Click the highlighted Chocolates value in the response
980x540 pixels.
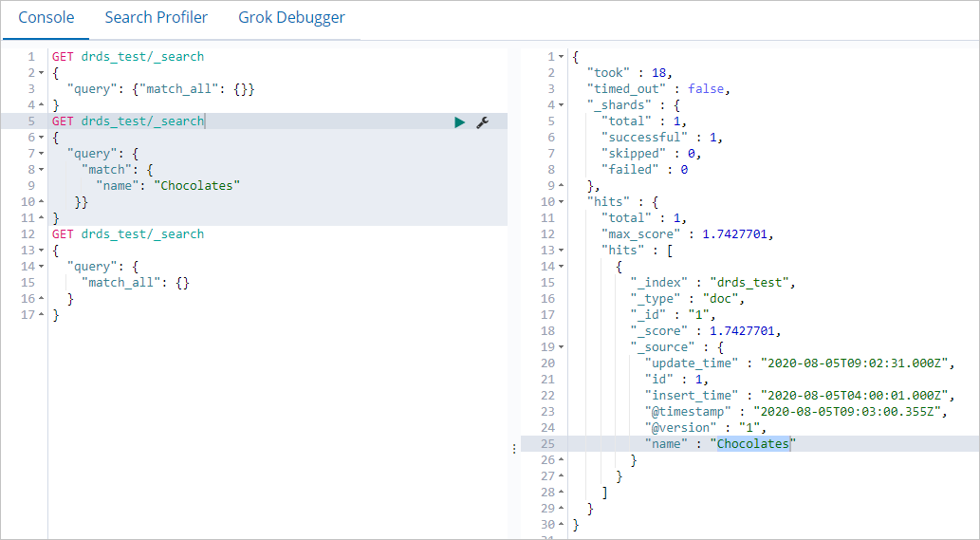(753, 444)
